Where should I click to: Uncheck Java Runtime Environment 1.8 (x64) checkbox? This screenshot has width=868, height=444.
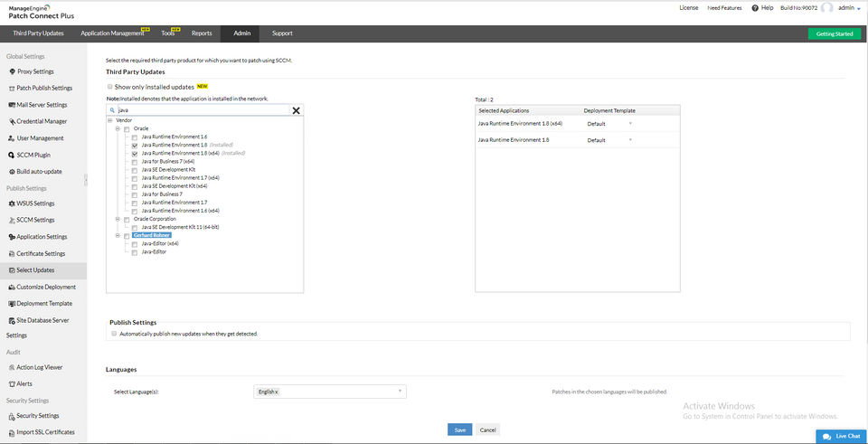(x=135, y=153)
